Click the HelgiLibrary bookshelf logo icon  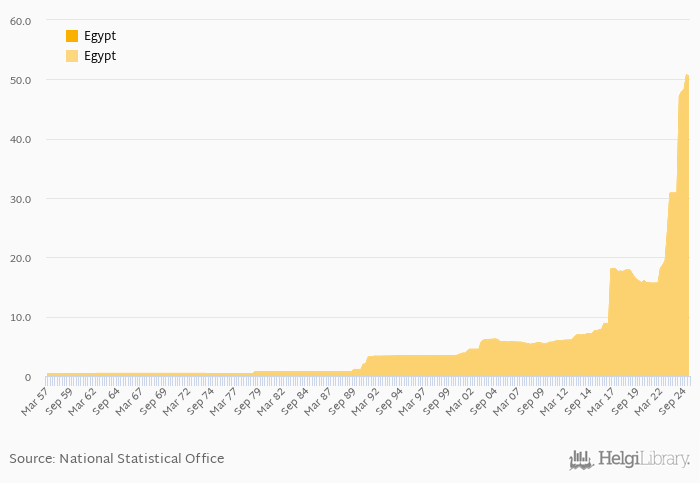(581, 459)
